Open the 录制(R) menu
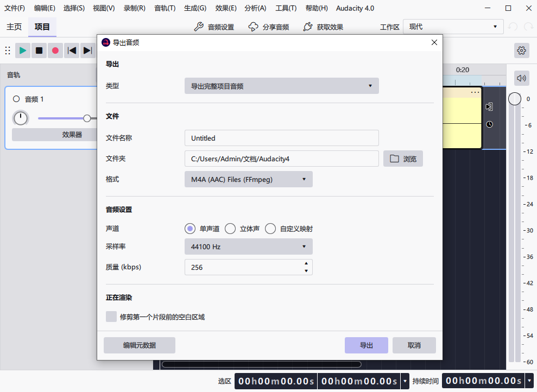537x392 pixels. coord(134,8)
